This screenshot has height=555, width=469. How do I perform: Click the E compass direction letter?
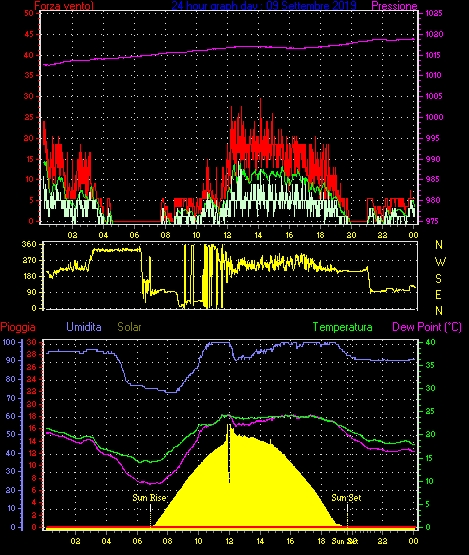pyautogui.click(x=439, y=294)
